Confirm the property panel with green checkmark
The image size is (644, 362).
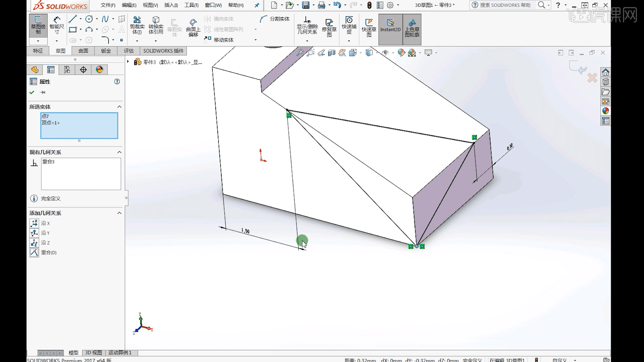pyautogui.click(x=32, y=92)
